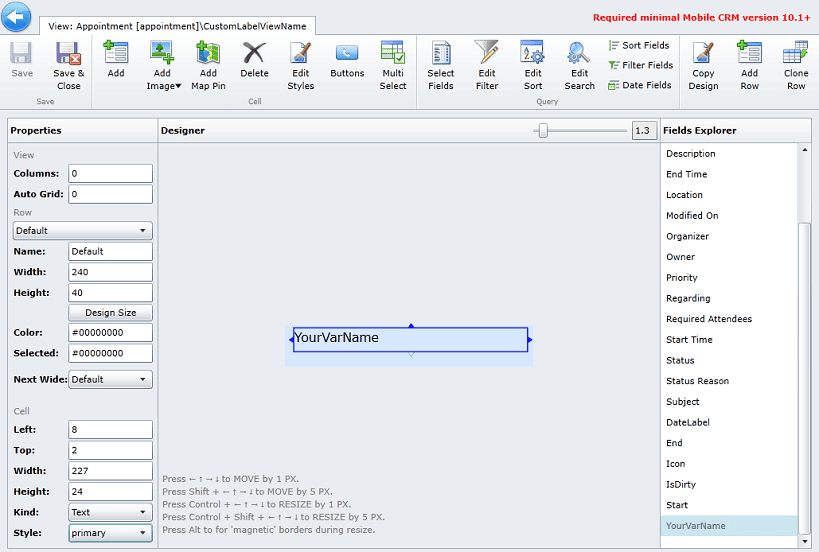Click the designer zoom slider handle
This screenshot has height=552, width=819.
tap(543, 131)
